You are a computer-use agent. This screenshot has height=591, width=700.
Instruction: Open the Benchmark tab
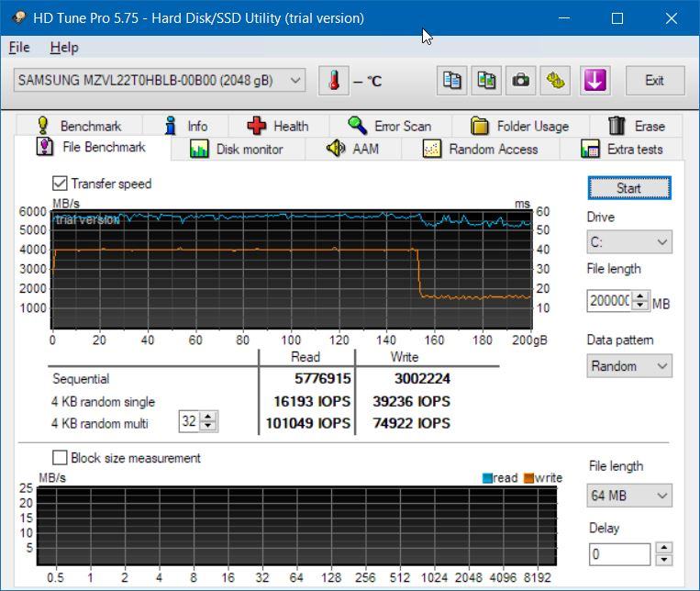80,126
